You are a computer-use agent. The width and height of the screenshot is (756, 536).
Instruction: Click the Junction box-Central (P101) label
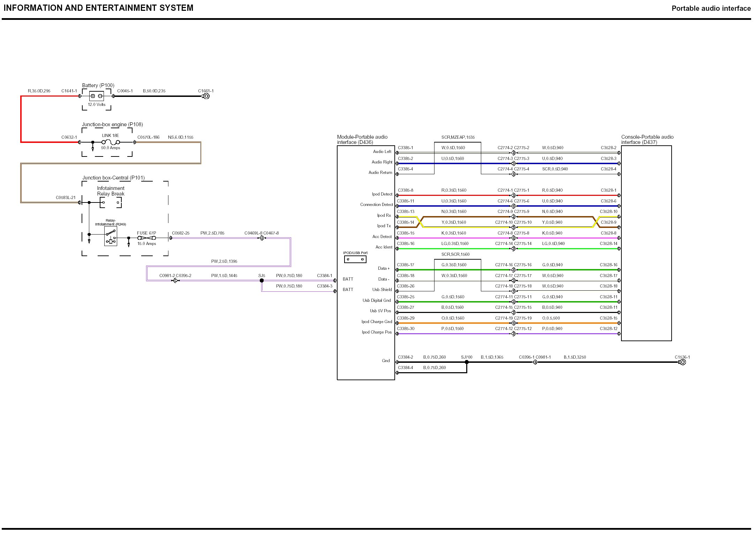click(x=113, y=178)
